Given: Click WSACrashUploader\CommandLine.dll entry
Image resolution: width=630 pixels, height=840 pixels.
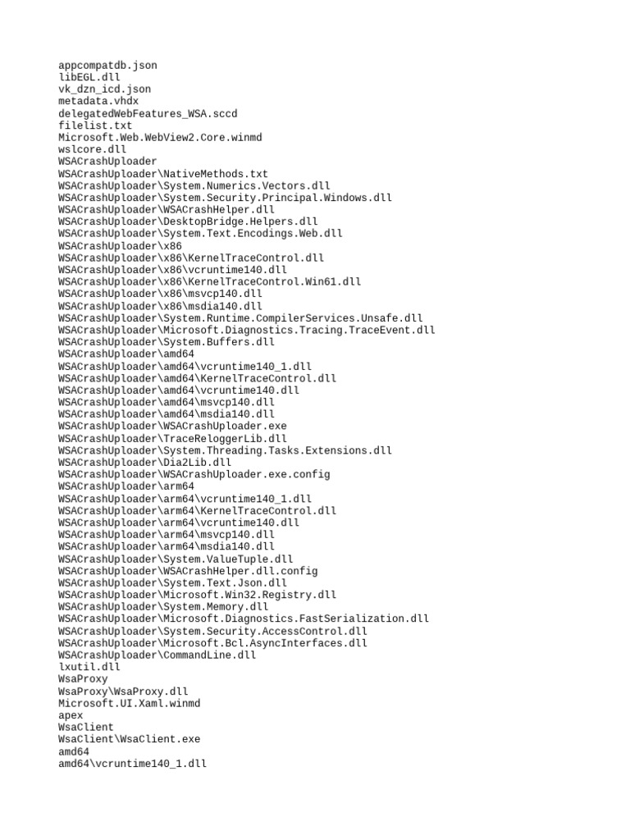Looking at the screenshot, I should [x=157, y=655].
